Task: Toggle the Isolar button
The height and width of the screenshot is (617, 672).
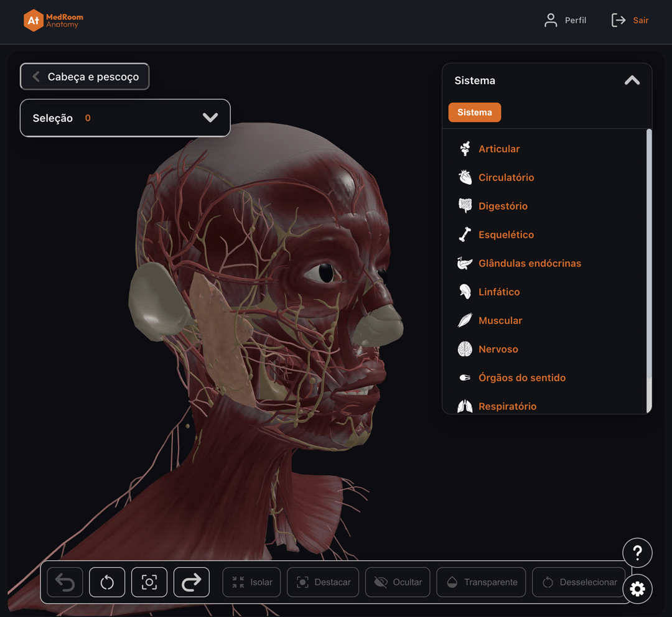Action: 251,582
